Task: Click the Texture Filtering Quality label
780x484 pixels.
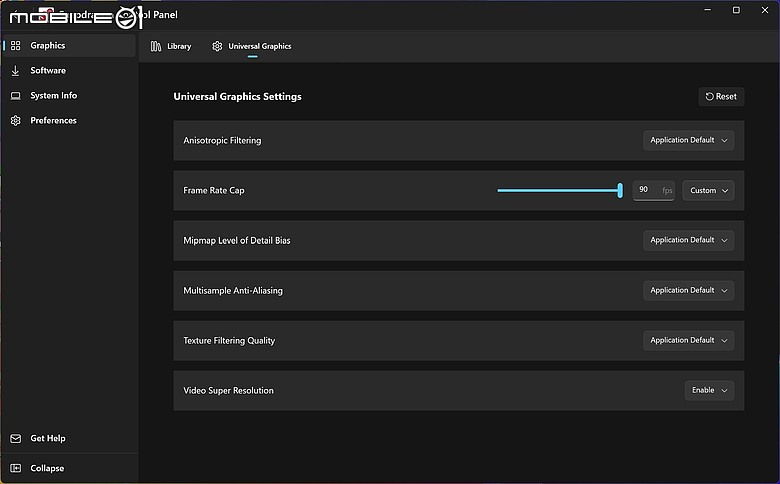Action: point(229,341)
